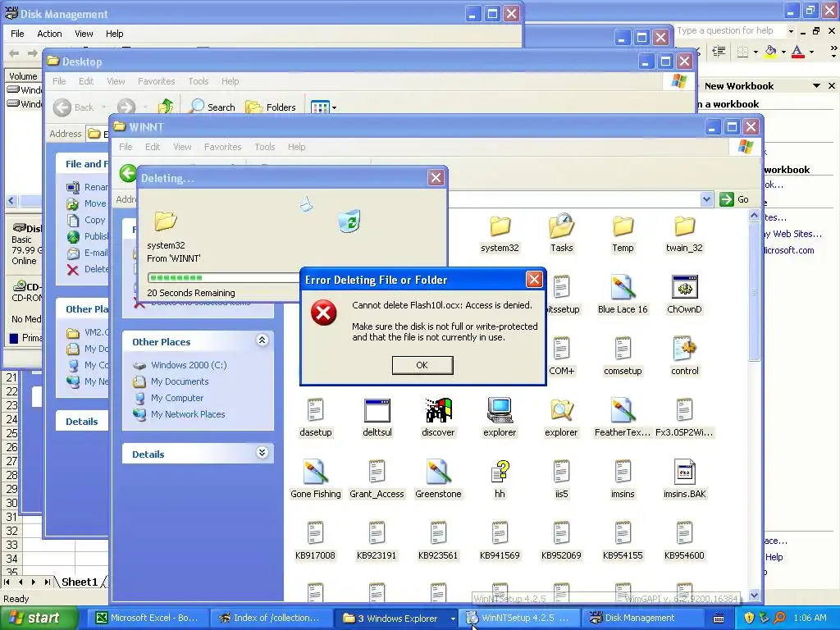This screenshot has width=840, height=630.
Task: Select the Temp folder icon
Action: 623,234
